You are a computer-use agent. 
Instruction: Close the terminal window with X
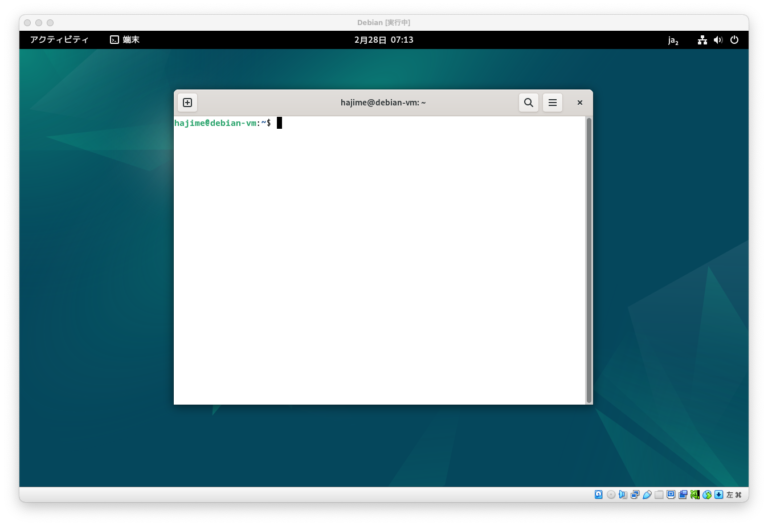(x=580, y=102)
